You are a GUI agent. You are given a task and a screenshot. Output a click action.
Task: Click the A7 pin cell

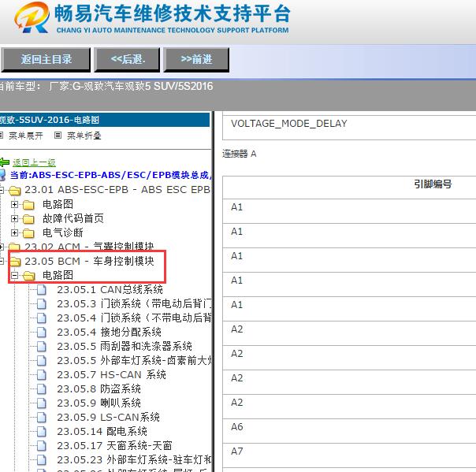tap(349, 455)
